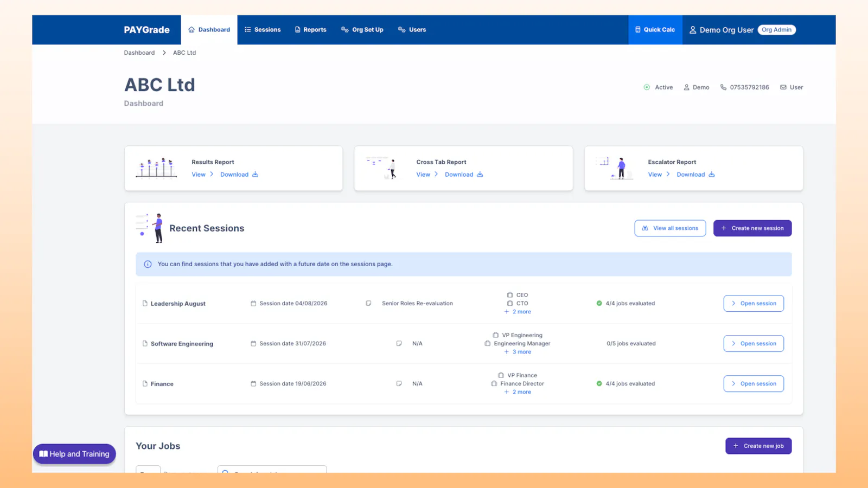Screen dimensions: 868x488
Task: Expand 2 more jobs under CTO
Action: [x=518, y=312]
